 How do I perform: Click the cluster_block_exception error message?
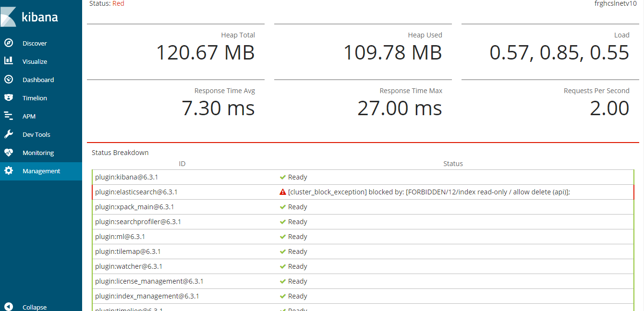coord(429,192)
